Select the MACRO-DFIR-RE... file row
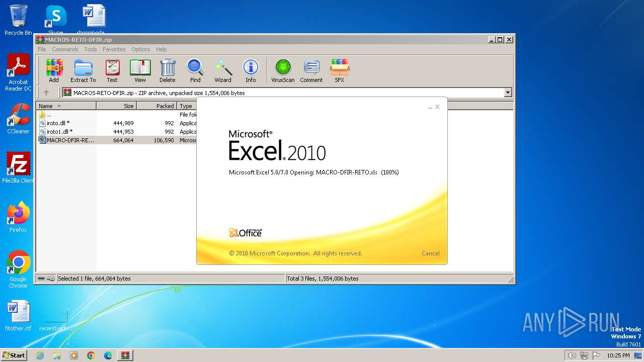This screenshot has width=644, height=362. coord(117,140)
